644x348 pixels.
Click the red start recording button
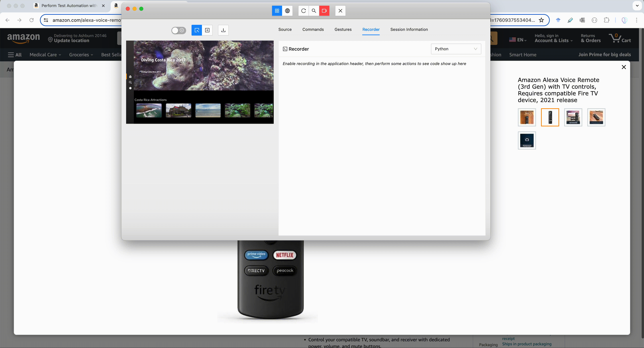tap(324, 11)
